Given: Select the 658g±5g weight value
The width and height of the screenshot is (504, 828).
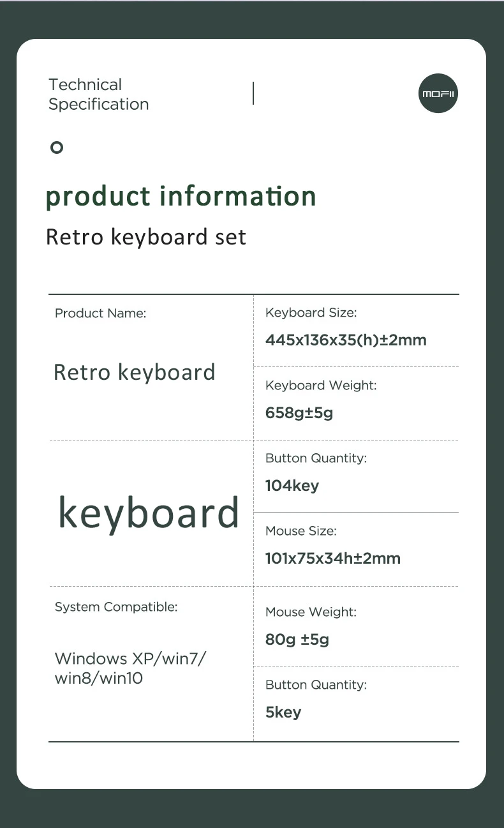Looking at the screenshot, I should coord(299,412).
